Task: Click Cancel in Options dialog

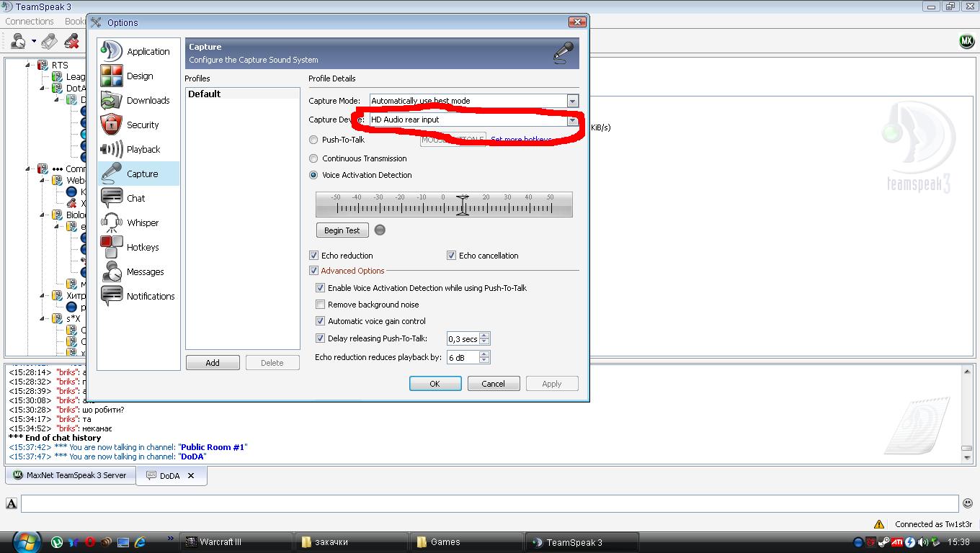Action: coord(494,384)
